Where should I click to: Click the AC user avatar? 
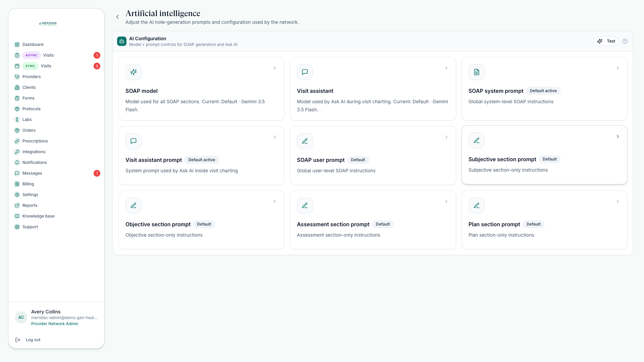coord(21,317)
